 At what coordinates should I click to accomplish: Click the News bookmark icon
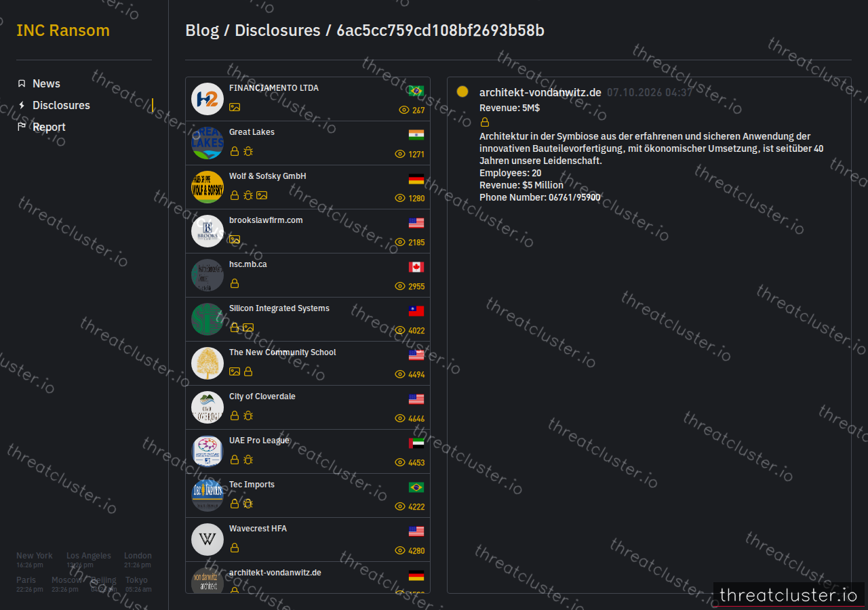(22, 83)
